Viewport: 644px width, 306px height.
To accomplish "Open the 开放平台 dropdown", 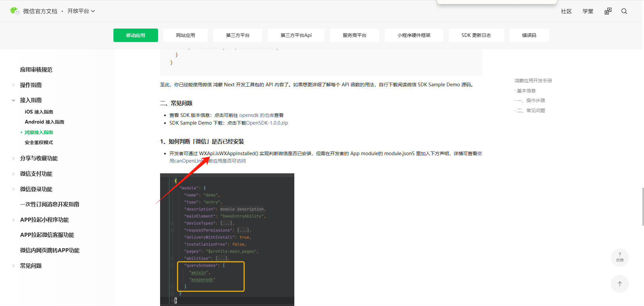I will click(81, 11).
